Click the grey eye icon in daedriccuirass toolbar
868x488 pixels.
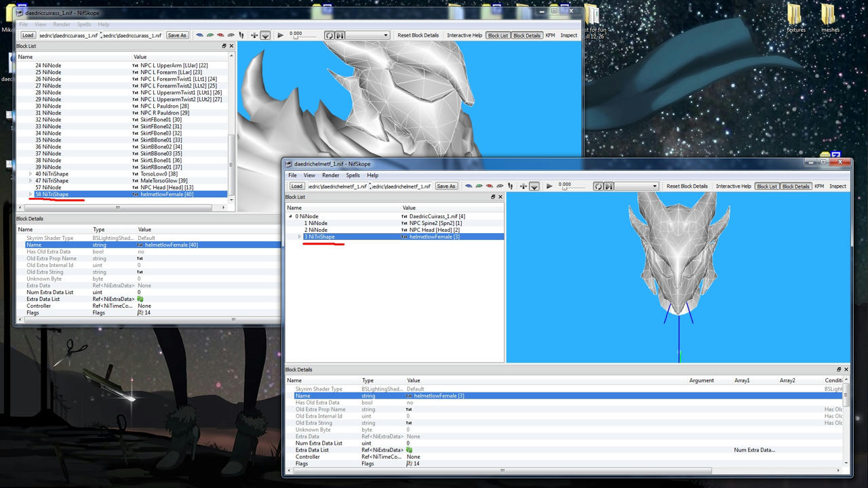[x=231, y=35]
